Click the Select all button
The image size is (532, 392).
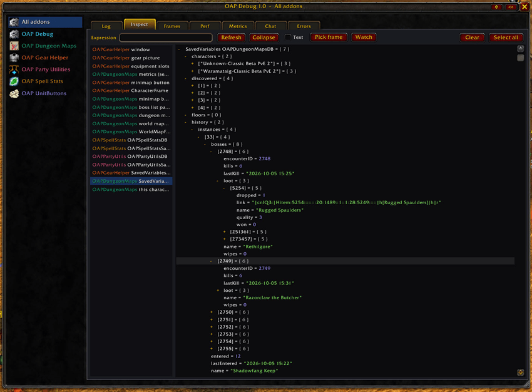click(x=506, y=38)
